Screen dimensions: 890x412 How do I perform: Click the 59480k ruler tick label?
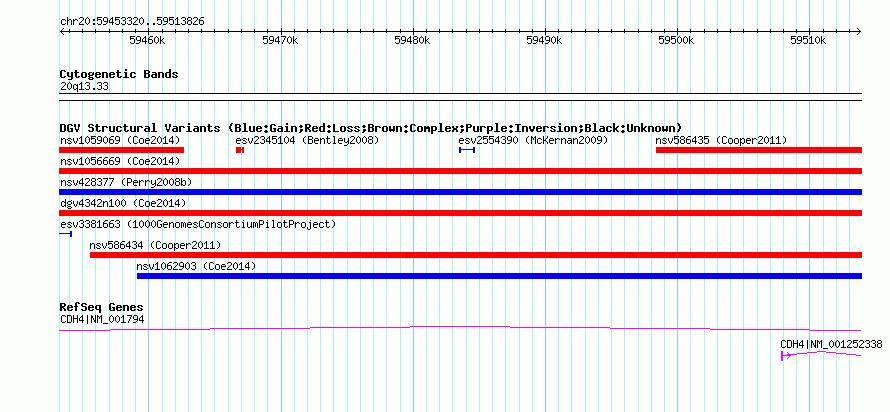pos(412,40)
